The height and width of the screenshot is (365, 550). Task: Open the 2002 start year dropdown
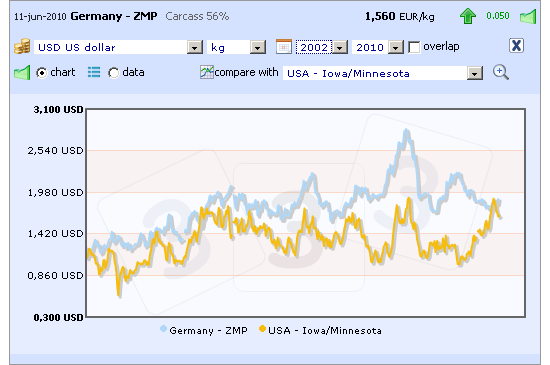322,47
